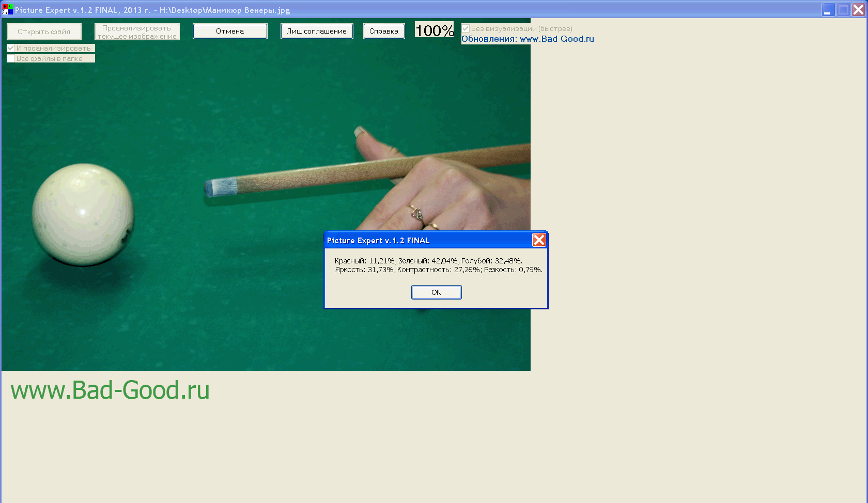Click the 'Открыть файл' button
This screenshot has height=503, width=868.
point(44,32)
